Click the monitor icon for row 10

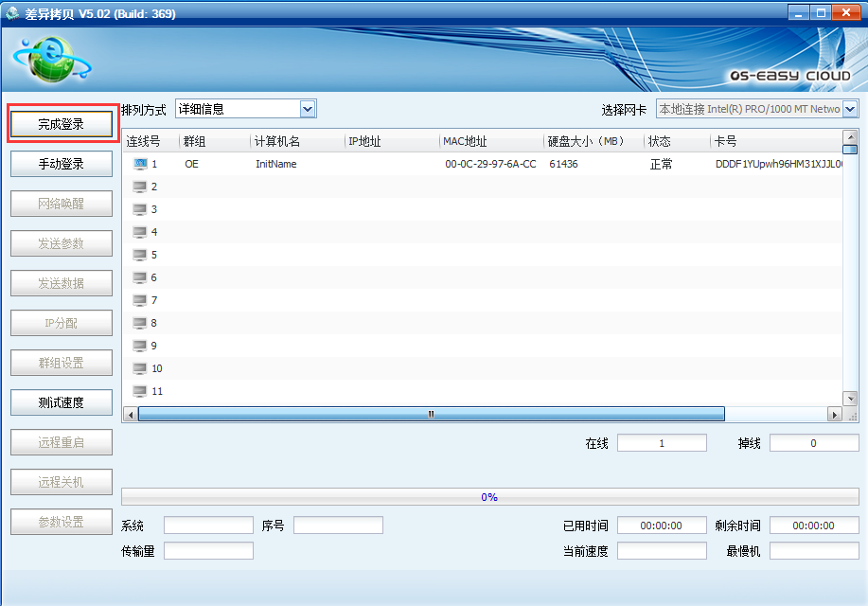(x=140, y=368)
